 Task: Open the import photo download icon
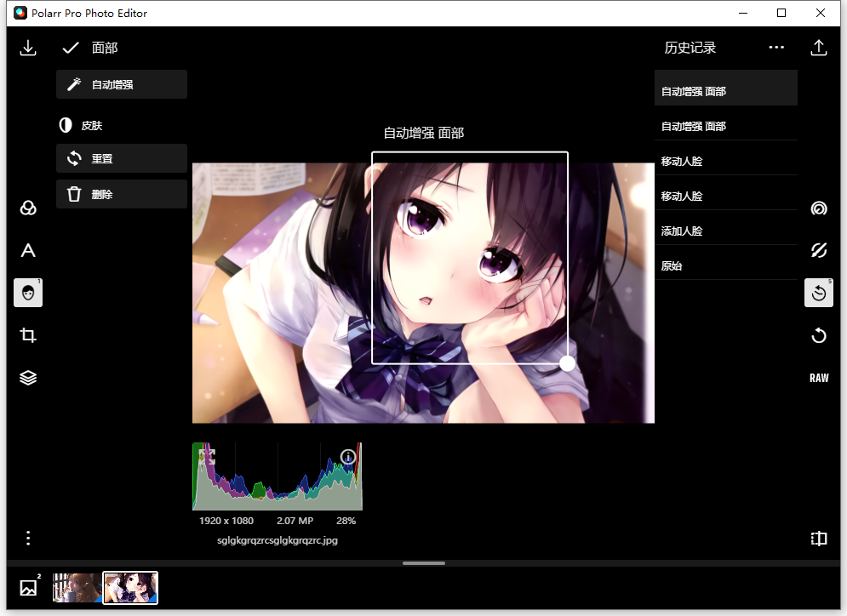coord(28,48)
